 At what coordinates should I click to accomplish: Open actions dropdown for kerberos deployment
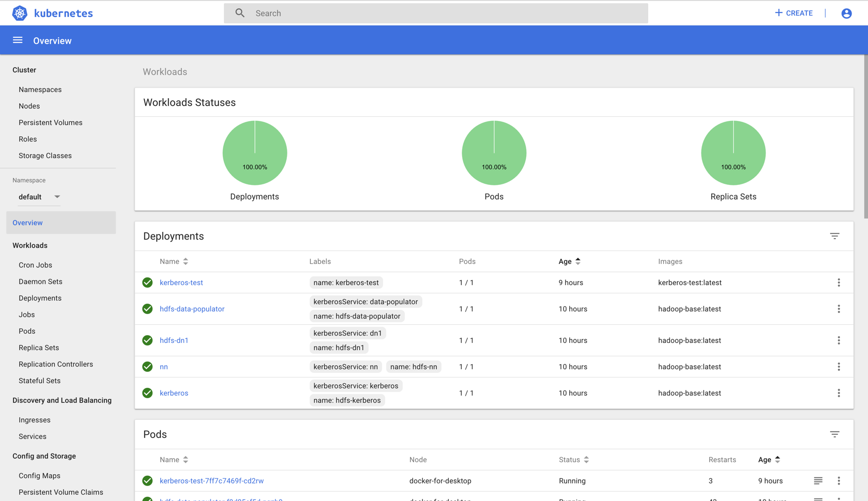(x=839, y=393)
